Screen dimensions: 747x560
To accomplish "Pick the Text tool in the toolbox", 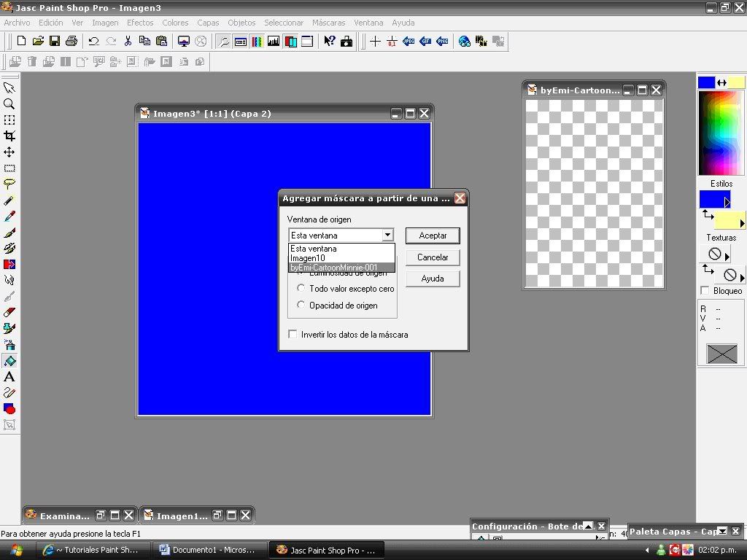I will click(9, 377).
